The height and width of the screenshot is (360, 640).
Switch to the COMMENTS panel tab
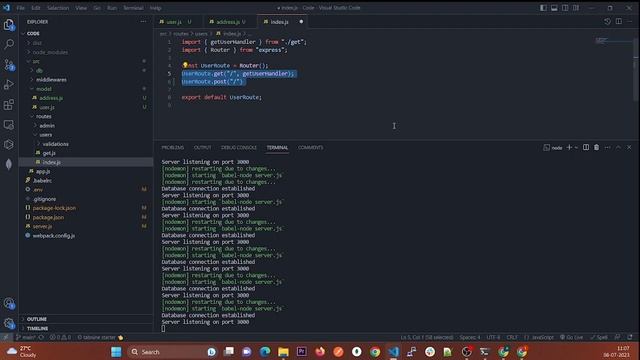pyautogui.click(x=310, y=147)
